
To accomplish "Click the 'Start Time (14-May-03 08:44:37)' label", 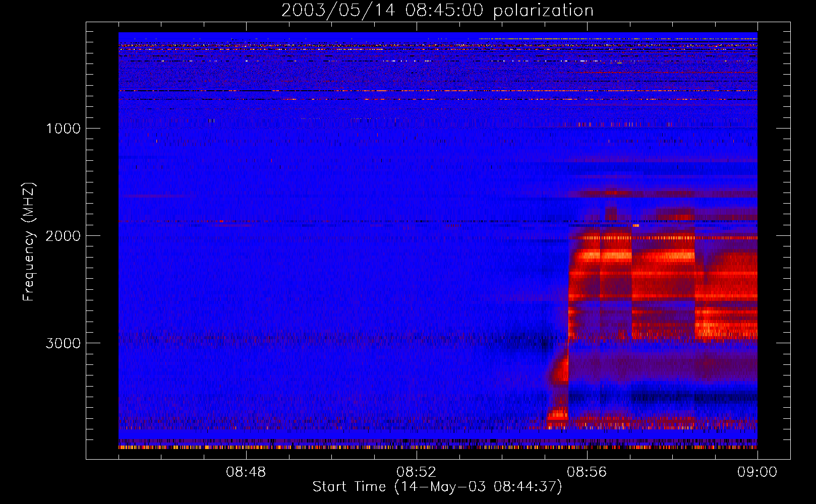I will 437,487.
